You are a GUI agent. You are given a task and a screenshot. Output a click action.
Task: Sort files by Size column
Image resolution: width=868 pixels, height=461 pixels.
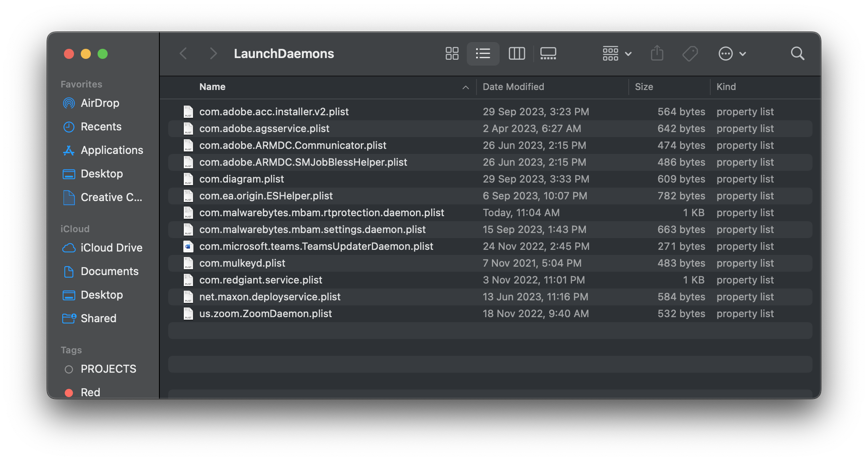[644, 87]
